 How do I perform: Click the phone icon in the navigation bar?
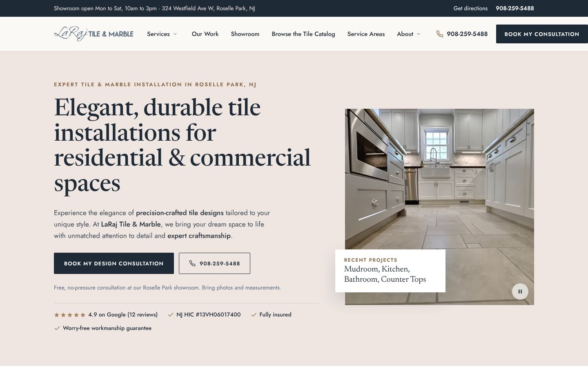(440, 34)
